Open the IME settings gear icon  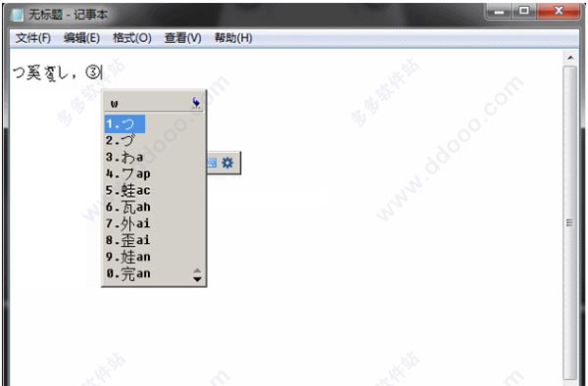click(x=227, y=163)
